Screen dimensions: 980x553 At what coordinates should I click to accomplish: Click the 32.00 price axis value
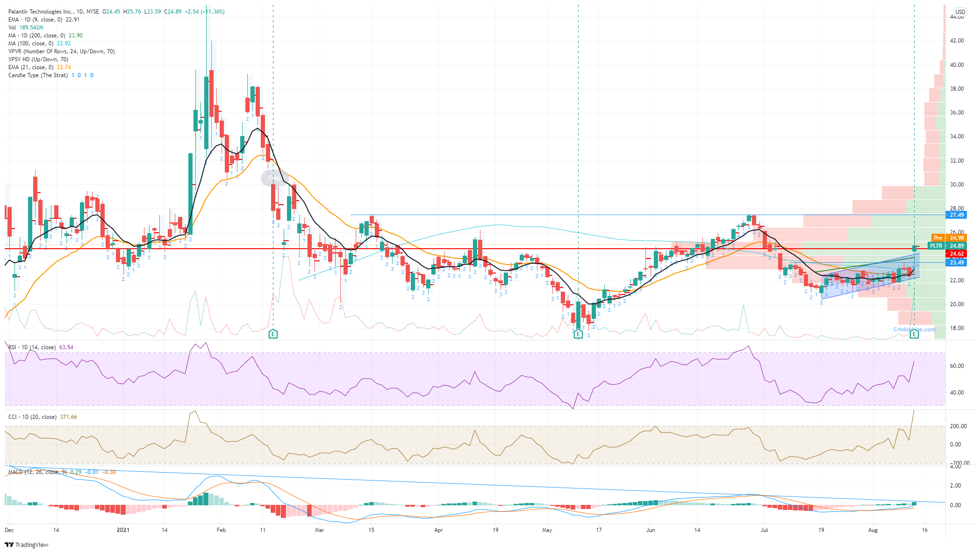tap(957, 161)
